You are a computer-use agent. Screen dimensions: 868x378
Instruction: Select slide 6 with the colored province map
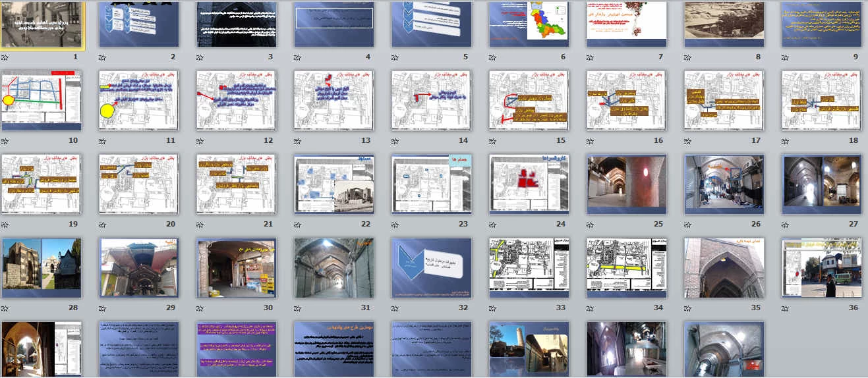(529, 24)
